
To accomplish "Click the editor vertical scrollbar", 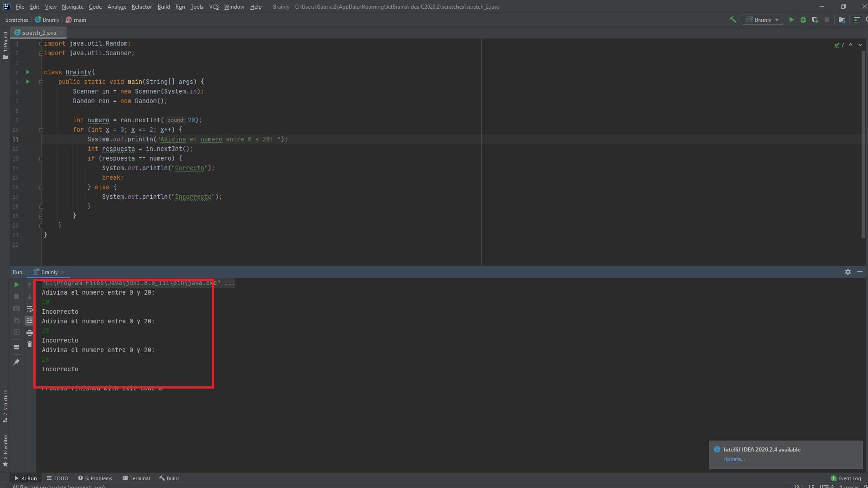I will (x=863, y=137).
